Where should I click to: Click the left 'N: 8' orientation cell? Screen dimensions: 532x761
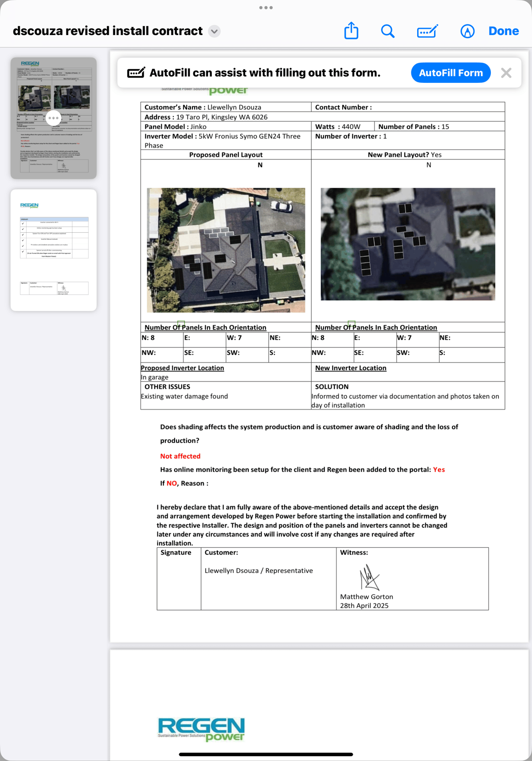point(162,340)
